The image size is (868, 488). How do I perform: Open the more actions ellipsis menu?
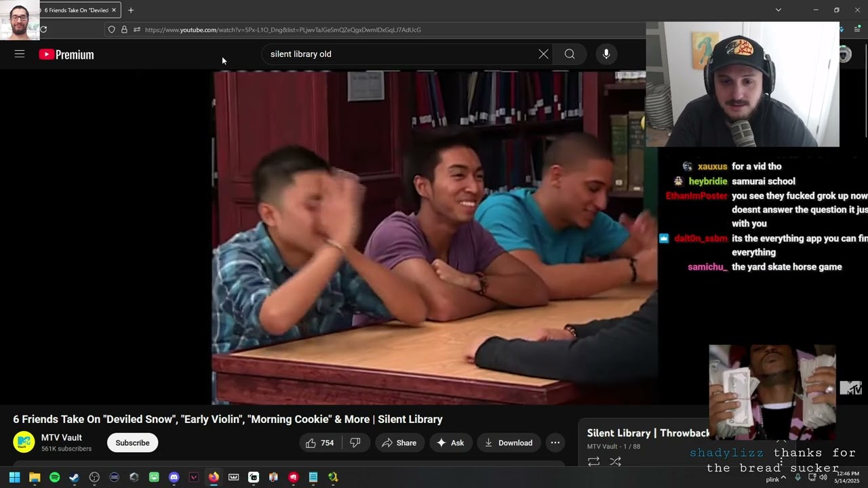555,443
